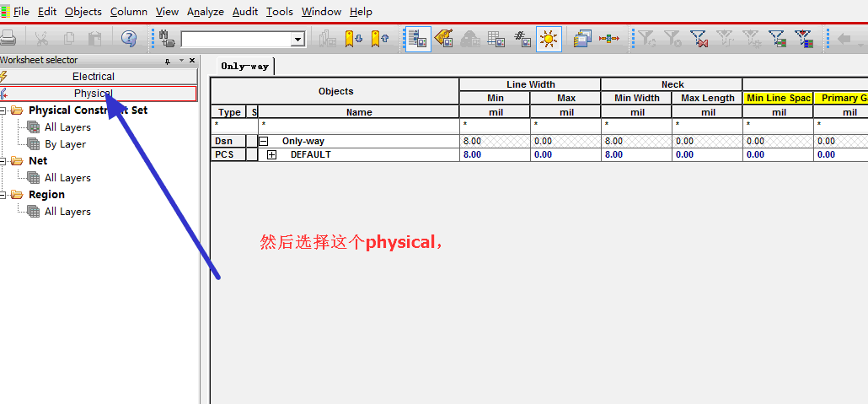Collapse the Only-way Dsn row

click(264, 142)
